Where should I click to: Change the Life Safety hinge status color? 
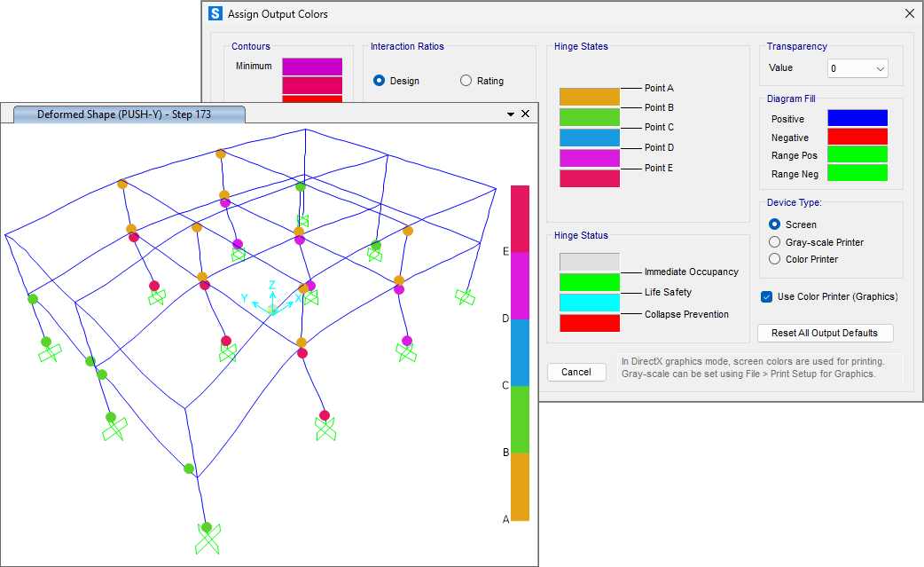pos(588,282)
